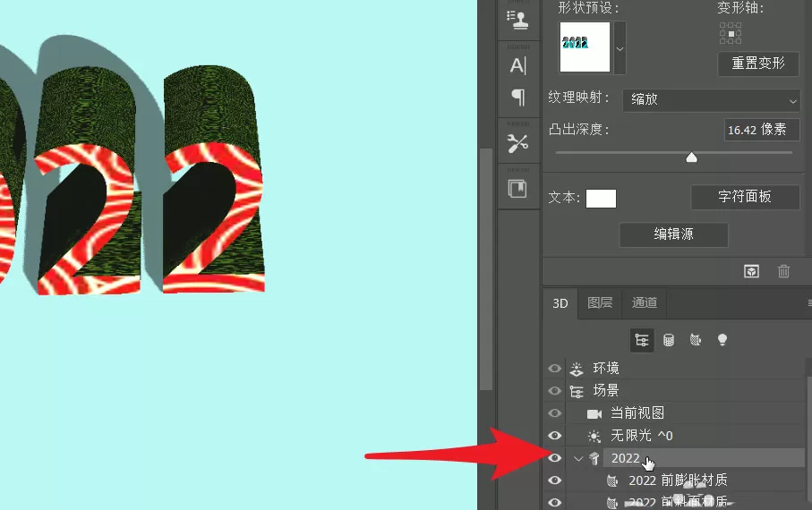812x510 pixels.
Task: Click the 变形轴 deformation axis grid
Action: [731, 33]
